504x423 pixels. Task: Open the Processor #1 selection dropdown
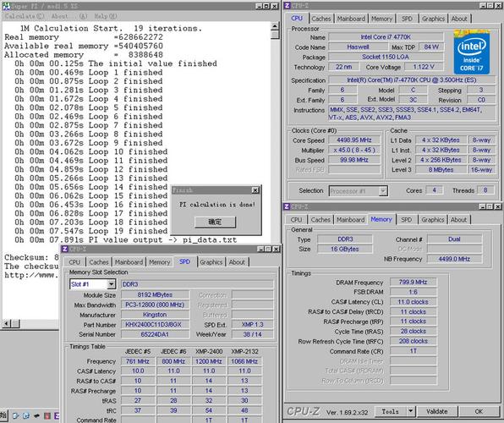[x=383, y=191]
